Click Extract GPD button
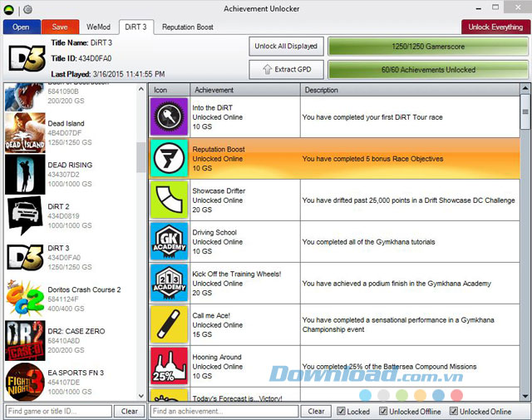 coord(286,69)
